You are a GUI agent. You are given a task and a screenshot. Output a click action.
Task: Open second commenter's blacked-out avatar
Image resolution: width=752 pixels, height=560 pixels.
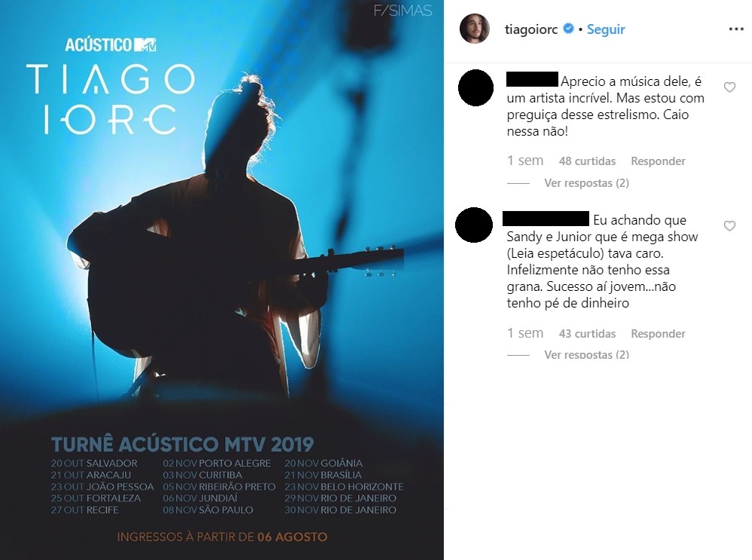pos(474,225)
